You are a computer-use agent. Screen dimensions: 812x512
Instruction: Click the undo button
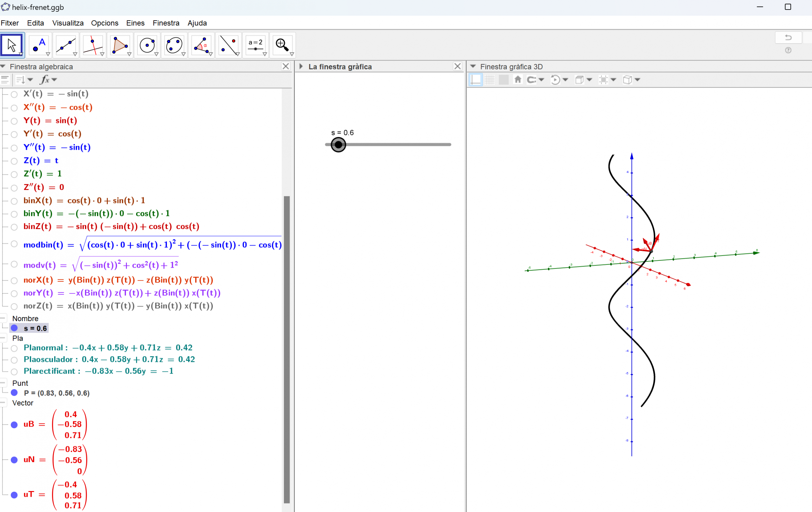(788, 37)
